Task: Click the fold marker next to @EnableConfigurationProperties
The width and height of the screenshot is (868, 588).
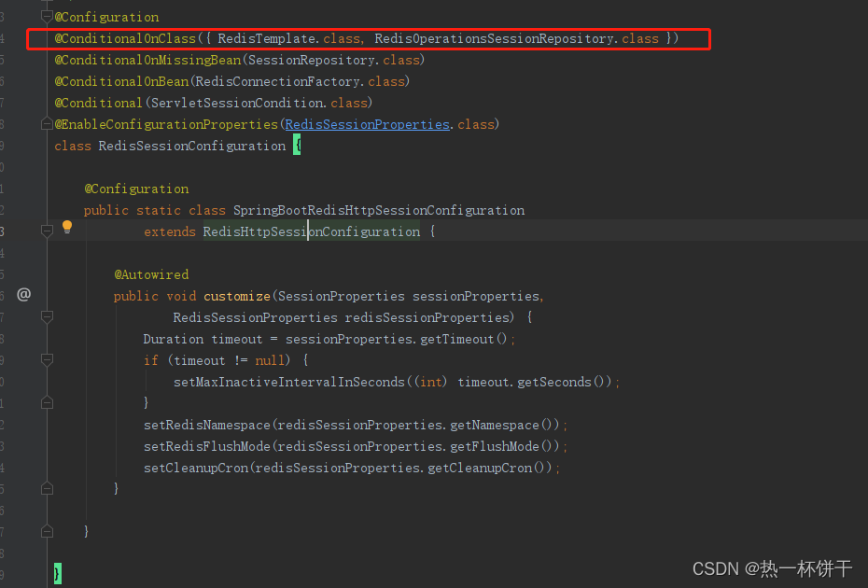Action: (47, 123)
